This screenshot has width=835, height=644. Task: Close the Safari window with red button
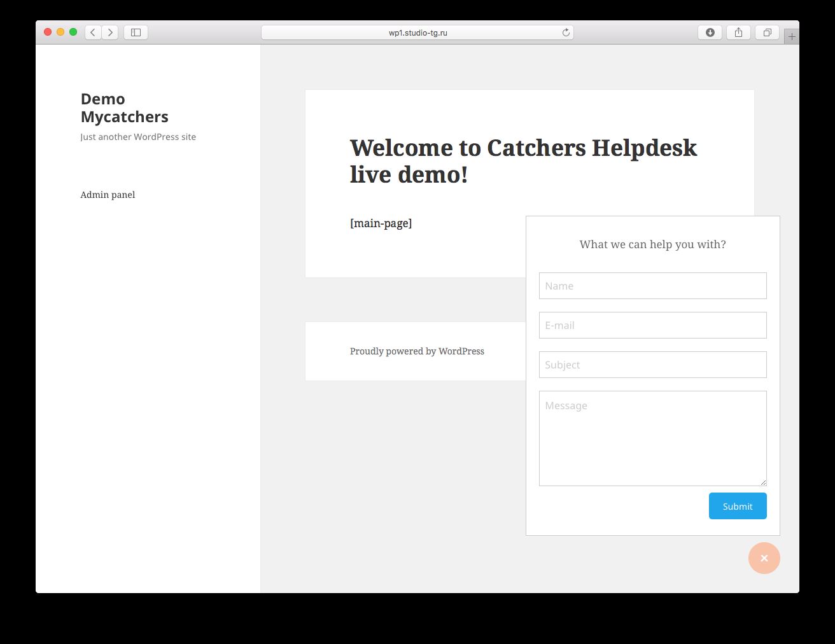(x=48, y=32)
